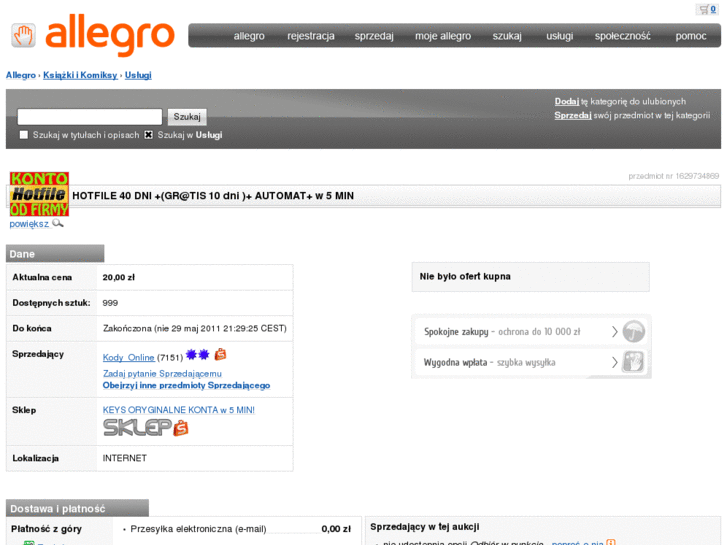727x545 pixels.
Task: Click the Przesyłka elektroniczna (e-mail) option
Action: tap(198, 529)
